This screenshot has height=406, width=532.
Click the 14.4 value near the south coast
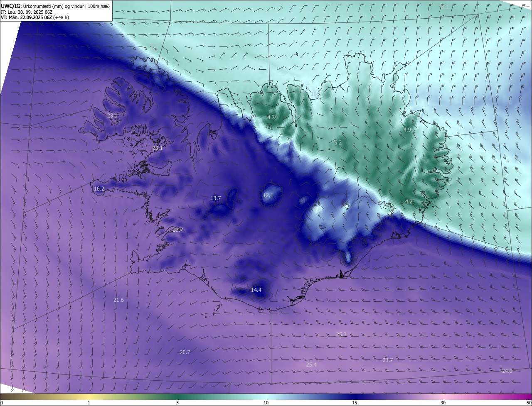(x=256, y=290)
